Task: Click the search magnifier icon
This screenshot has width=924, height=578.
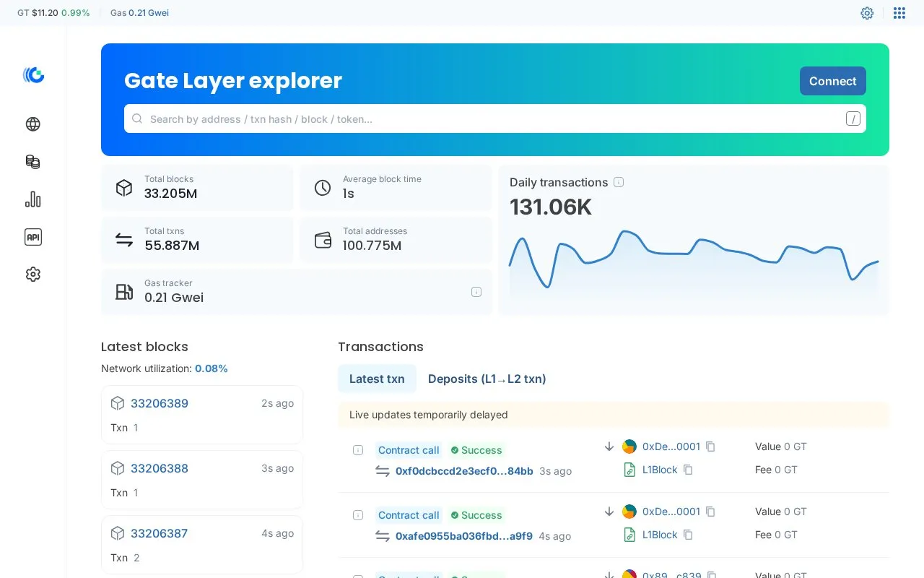Action: coord(137,118)
